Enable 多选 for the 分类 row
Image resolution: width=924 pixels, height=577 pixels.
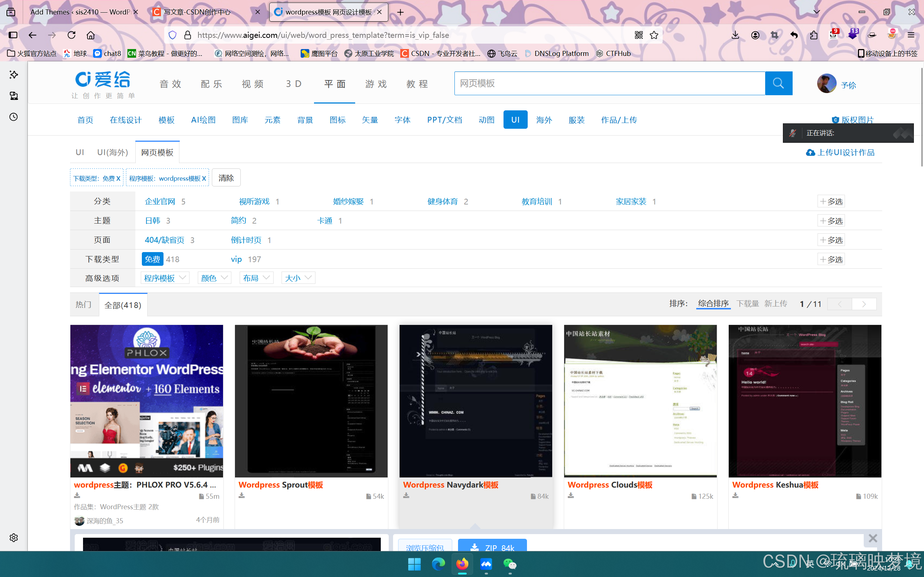pos(831,201)
